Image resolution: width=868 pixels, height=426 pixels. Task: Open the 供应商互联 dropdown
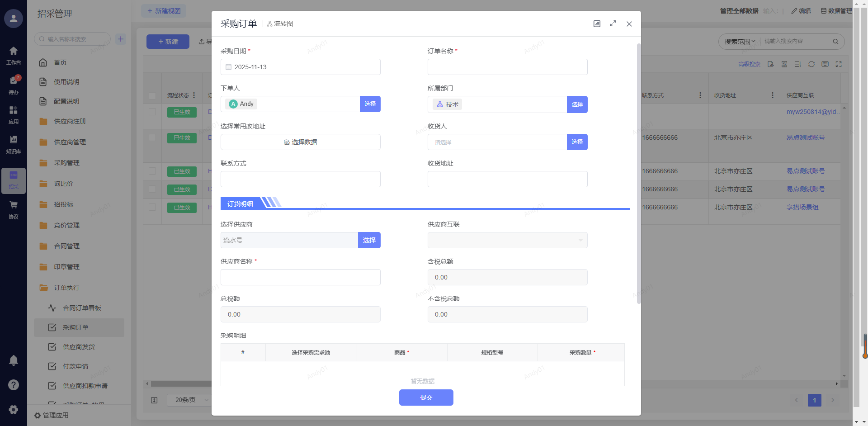click(507, 240)
